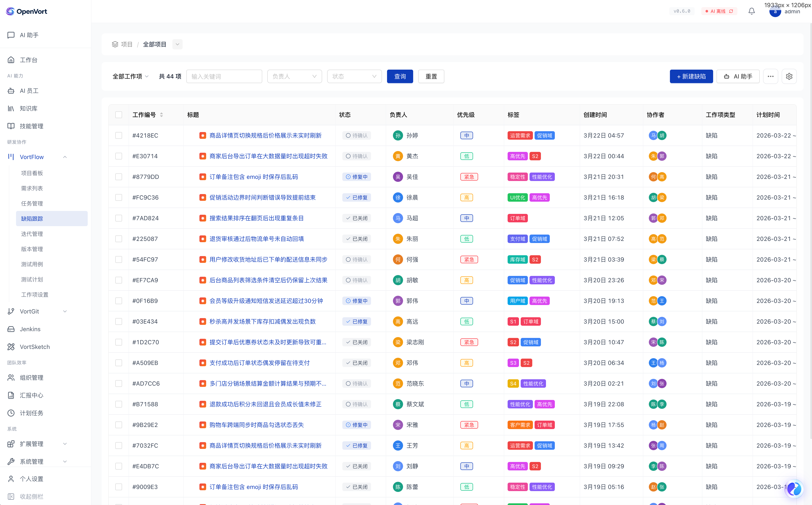Open the Jenkins sidebar item
This screenshot has width=812, height=505.
(30, 329)
